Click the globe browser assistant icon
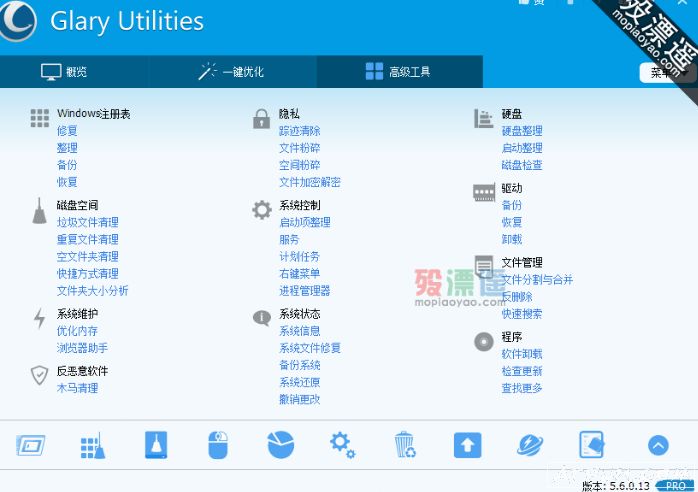 530,445
